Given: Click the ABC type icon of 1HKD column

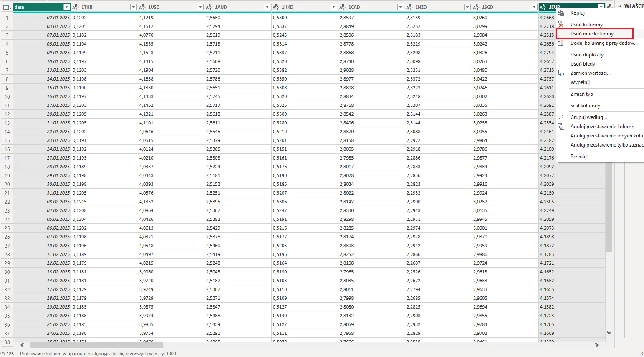Looking at the screenshot, I should (276, 7).
